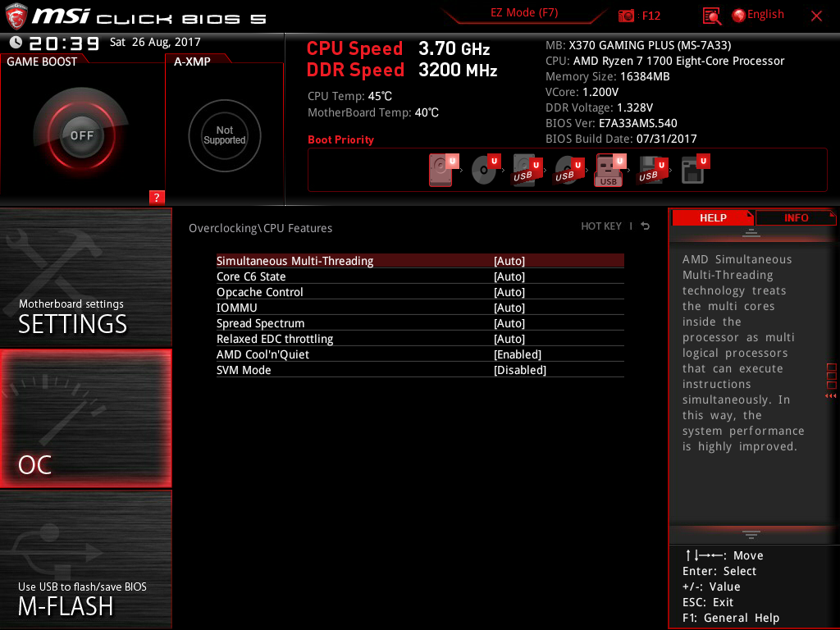Click the DDR Speed 3200 MHz readout

402,71
